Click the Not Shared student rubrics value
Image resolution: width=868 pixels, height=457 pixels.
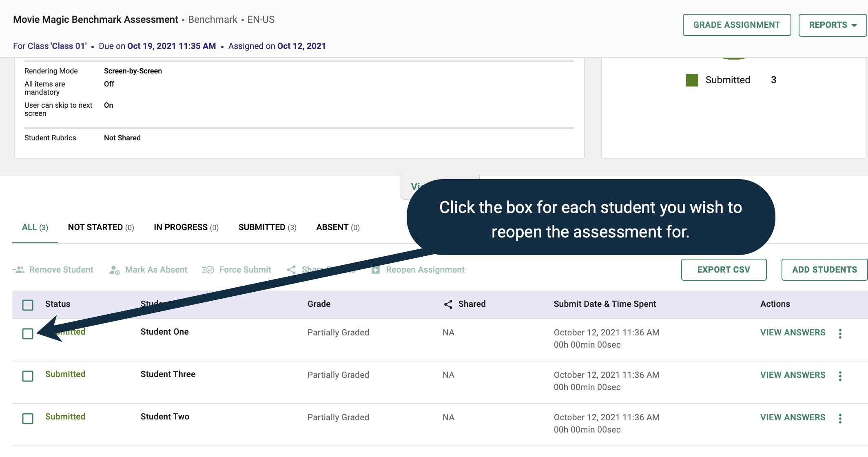tap(122, 138)
